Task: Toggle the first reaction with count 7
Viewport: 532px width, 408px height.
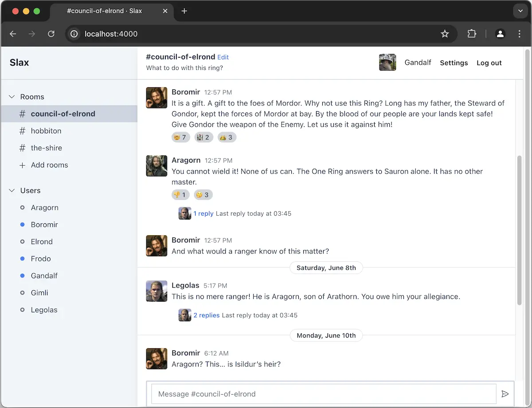Action: click(x=180, y=137)
